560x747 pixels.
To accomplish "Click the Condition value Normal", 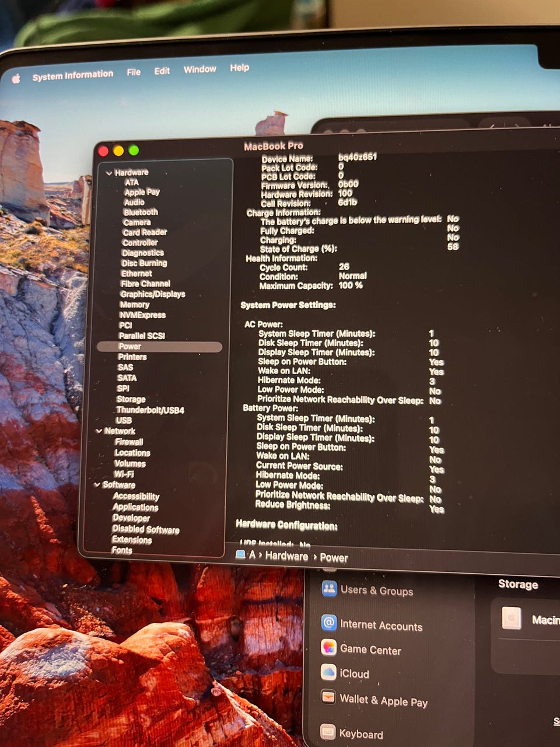I will tap(353, 275).
